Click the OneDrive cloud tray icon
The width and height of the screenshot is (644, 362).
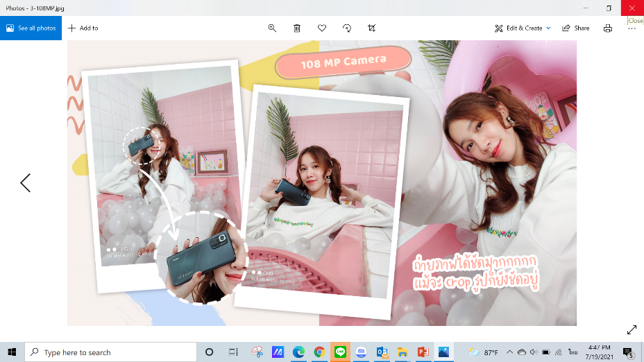point(522,352)
